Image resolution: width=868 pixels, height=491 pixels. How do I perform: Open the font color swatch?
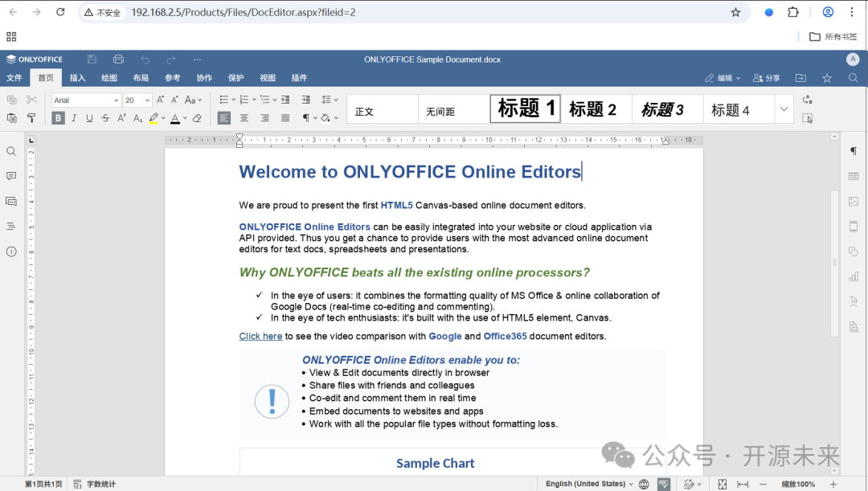[x=175, y=117]
